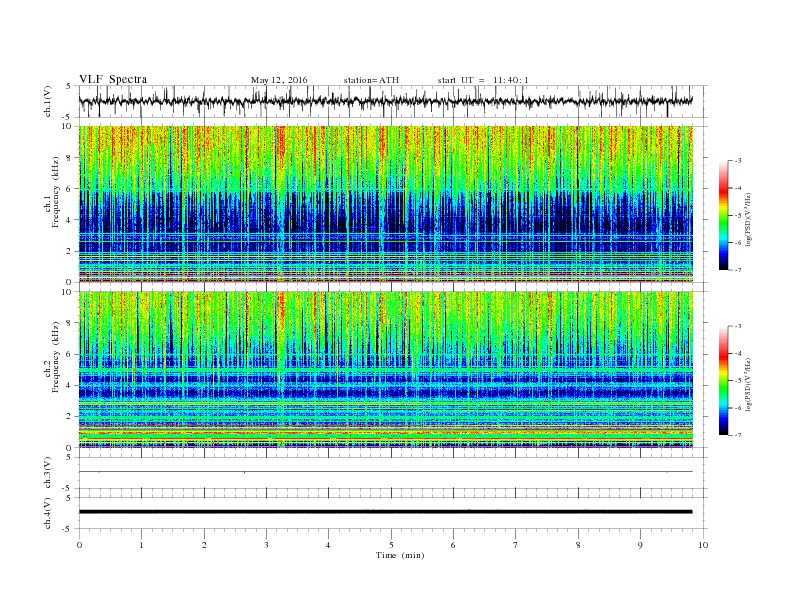Viewport: 792px width, 612px height.
Task: Click the flat ch.3 trace line
Action: coord(385,472)
